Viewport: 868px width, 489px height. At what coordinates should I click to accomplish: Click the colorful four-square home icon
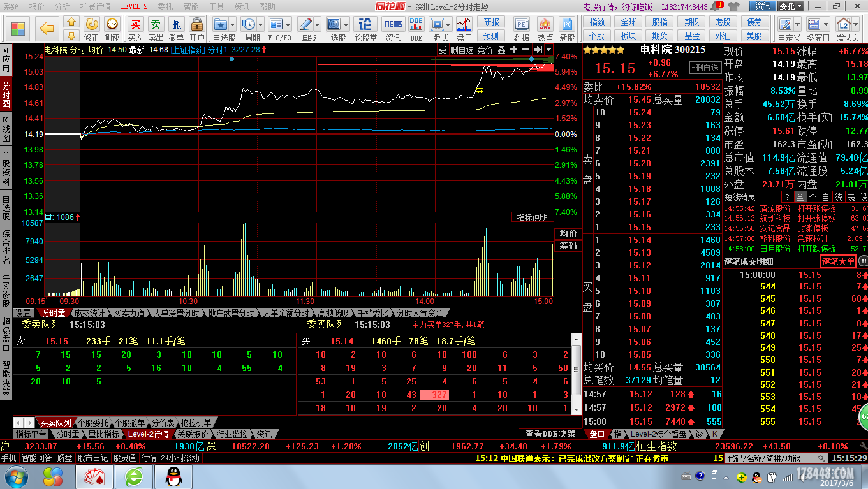tap(18, 29)
